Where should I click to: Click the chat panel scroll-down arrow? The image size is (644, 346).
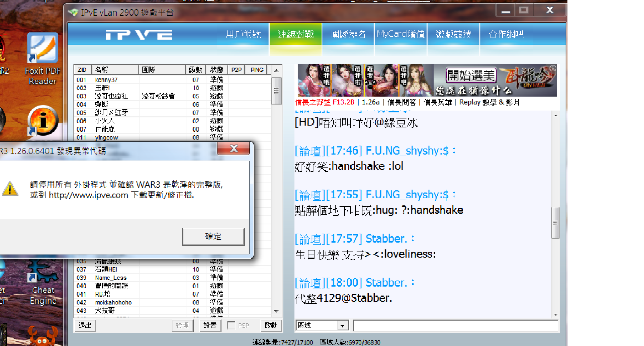(x=556, y=315)
